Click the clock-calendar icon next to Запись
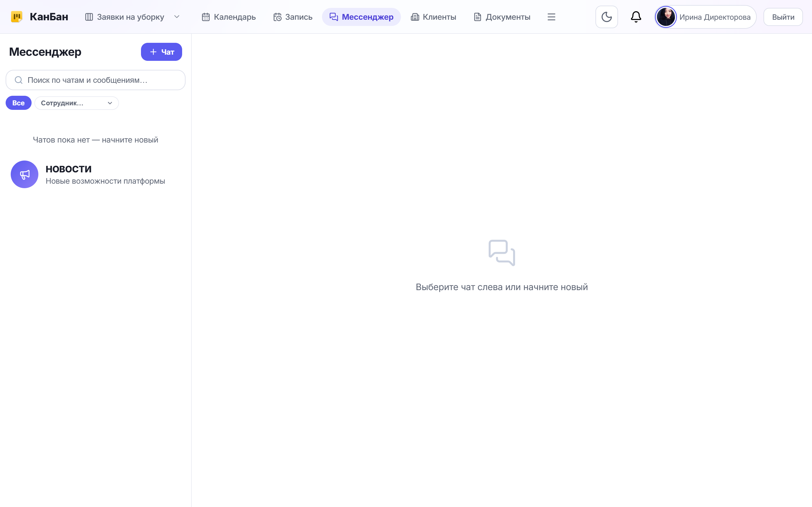812x507 pixels. [x=277, y=17]
